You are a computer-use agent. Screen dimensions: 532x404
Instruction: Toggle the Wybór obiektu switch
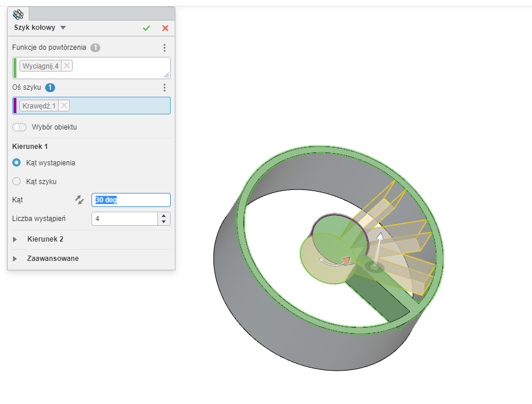[x=19, y=127]
